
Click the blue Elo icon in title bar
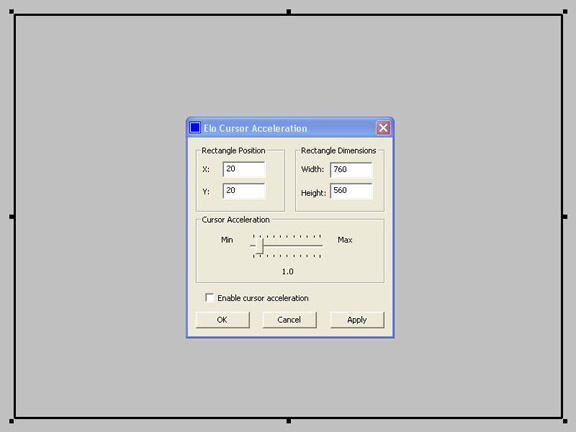(x=195, y=128)
